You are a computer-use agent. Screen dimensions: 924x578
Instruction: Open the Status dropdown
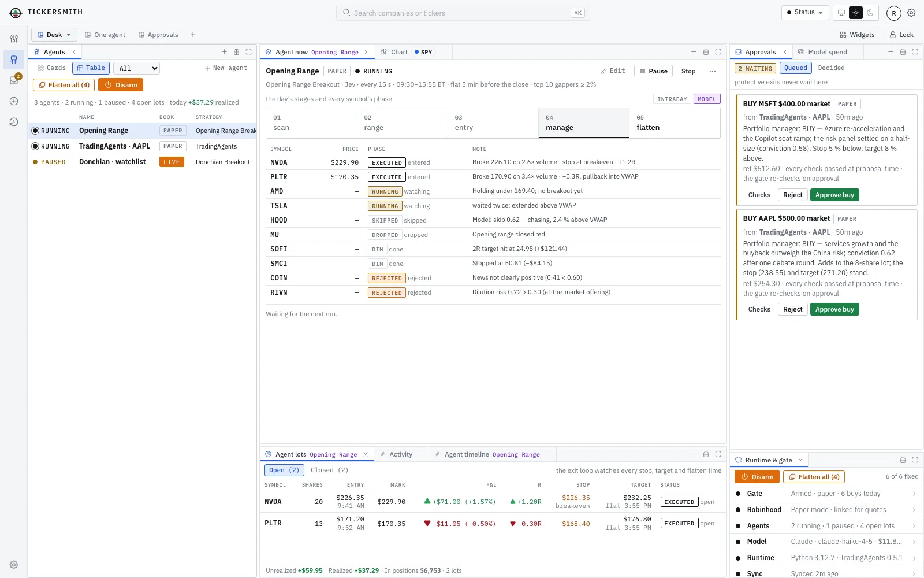[805, 13]
